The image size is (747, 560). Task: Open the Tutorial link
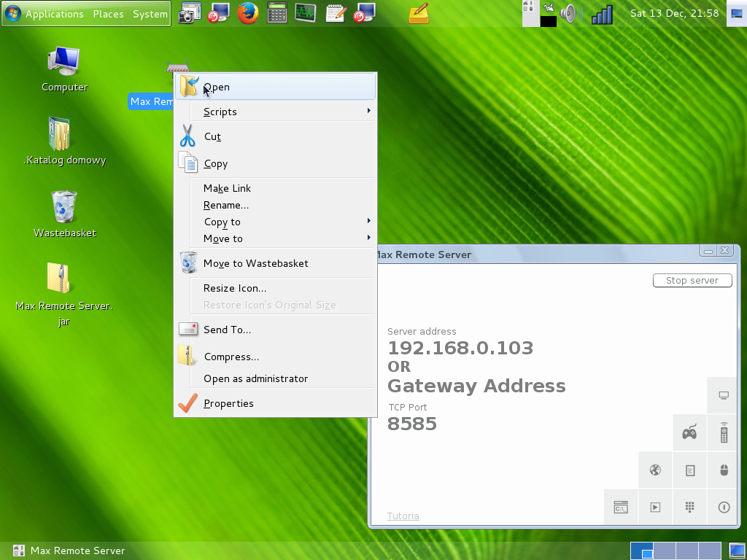(403, 516)
